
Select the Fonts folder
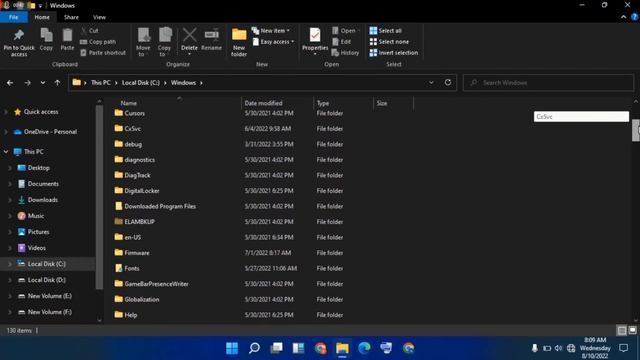[131, 268]
